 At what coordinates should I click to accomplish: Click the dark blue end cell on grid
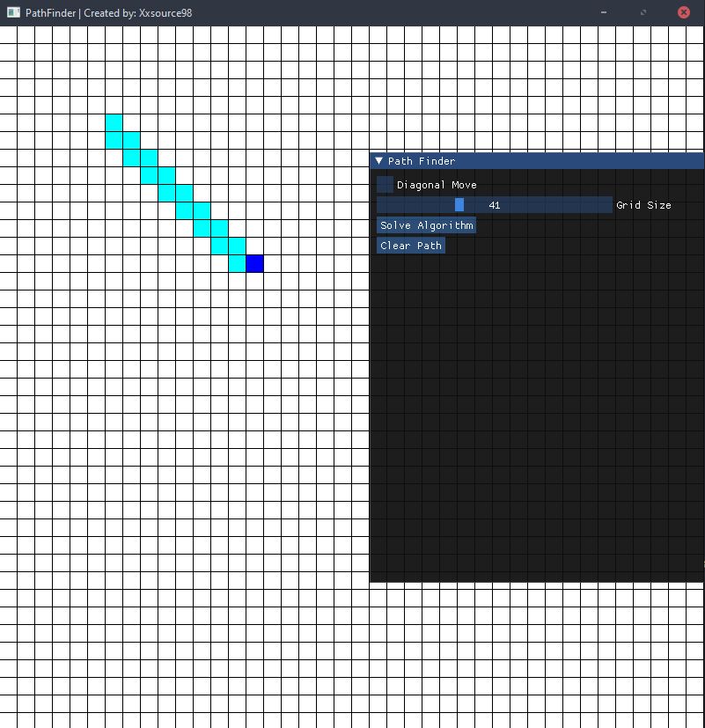[x=254, y=264]
